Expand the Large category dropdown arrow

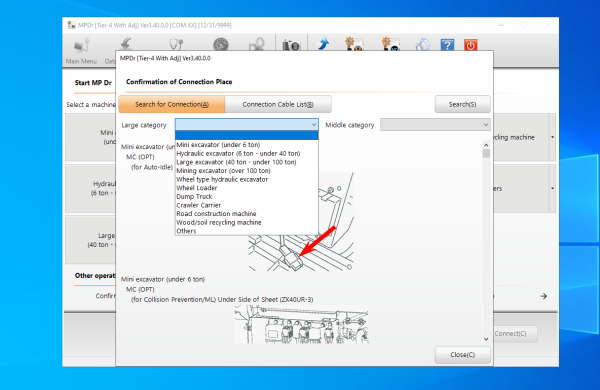click(314, 125)
